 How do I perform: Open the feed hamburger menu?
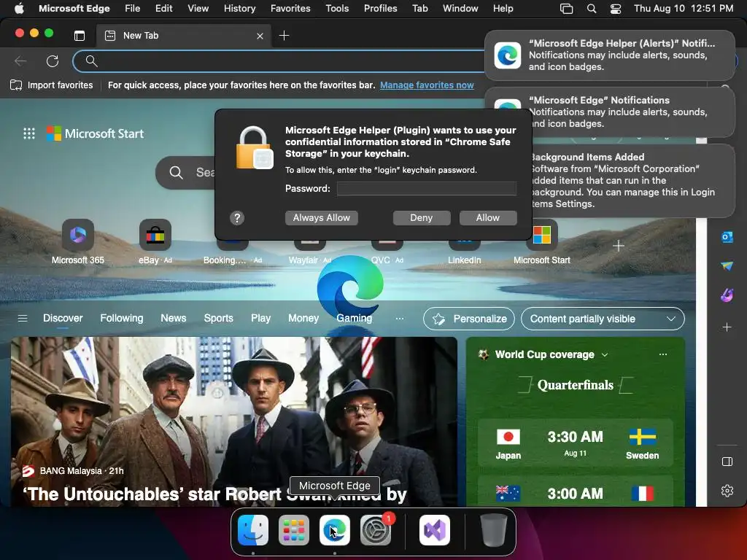tap(23, 318)
